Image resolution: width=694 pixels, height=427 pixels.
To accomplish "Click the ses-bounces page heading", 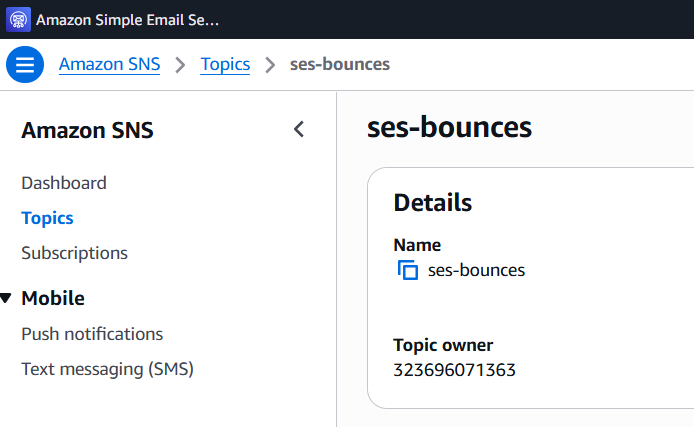I will tap(449, 128).
